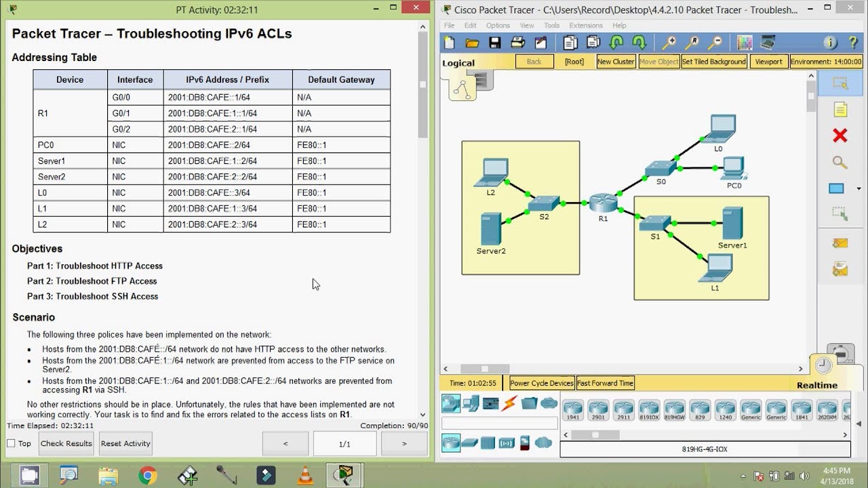
Task: Activate the red X Delete tool
Action: [x=840, y=136]
